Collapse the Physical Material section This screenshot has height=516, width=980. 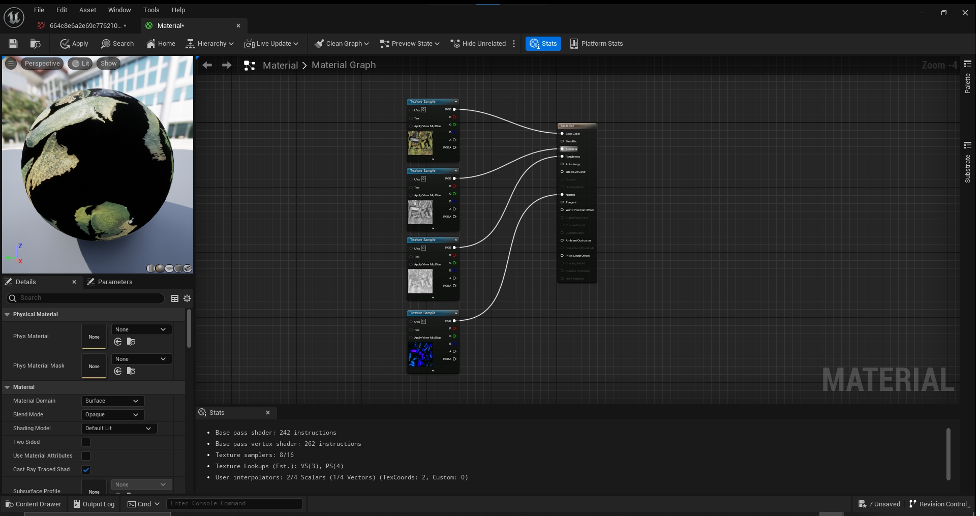click(x=7, y=315)
